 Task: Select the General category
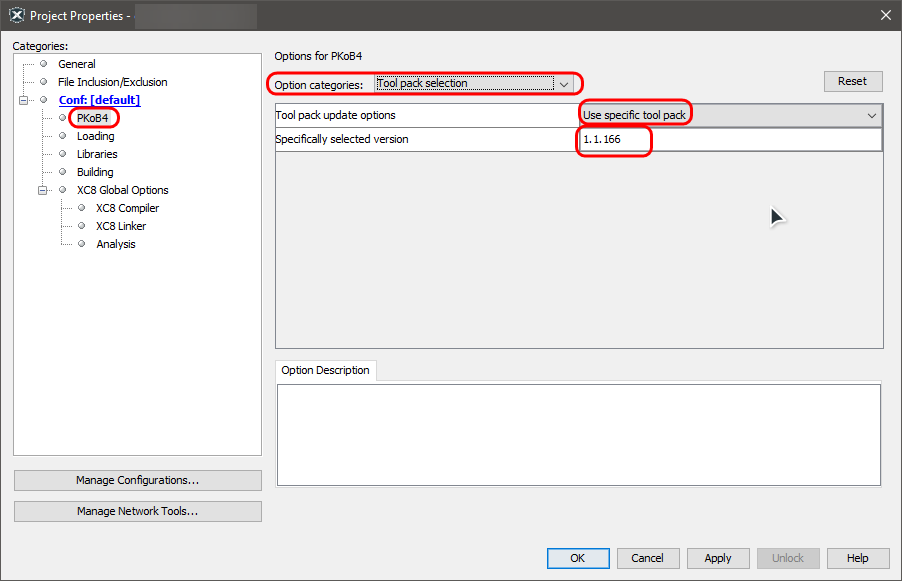(x=77, y=64)
